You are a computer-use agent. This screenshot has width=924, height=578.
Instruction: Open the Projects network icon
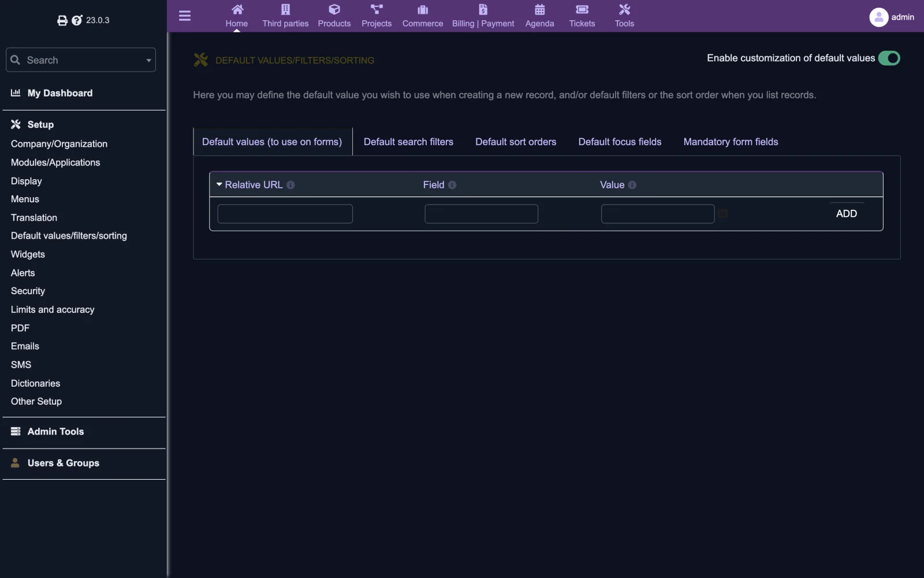377,9
